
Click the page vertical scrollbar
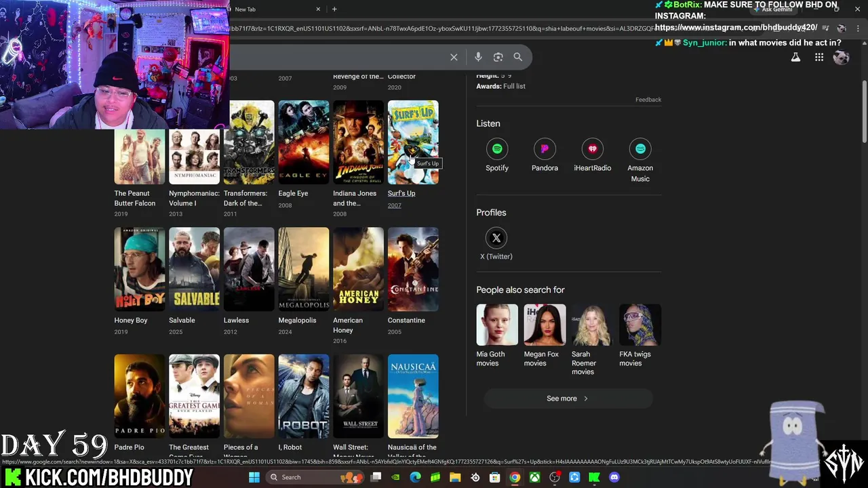coord(864,112)
